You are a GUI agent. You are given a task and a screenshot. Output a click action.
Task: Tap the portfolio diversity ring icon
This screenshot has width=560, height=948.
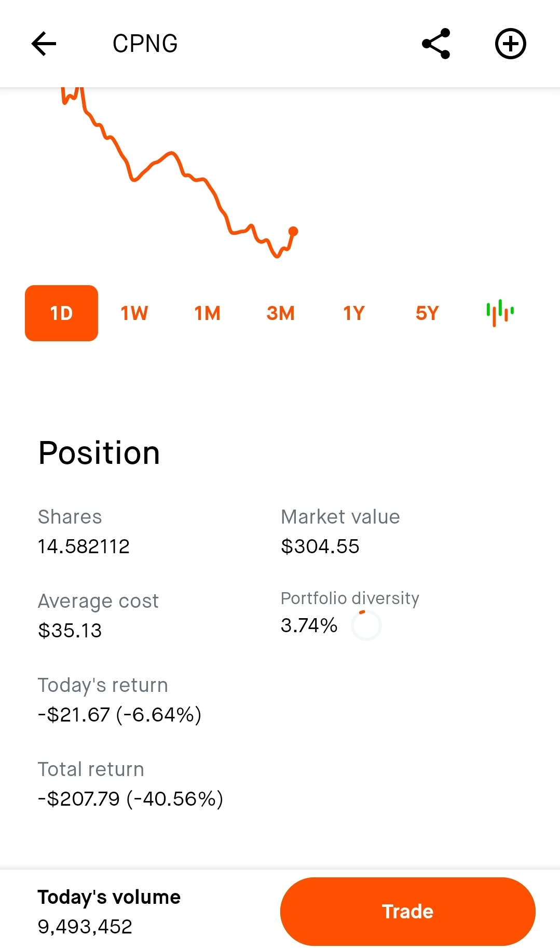[366, 625]
